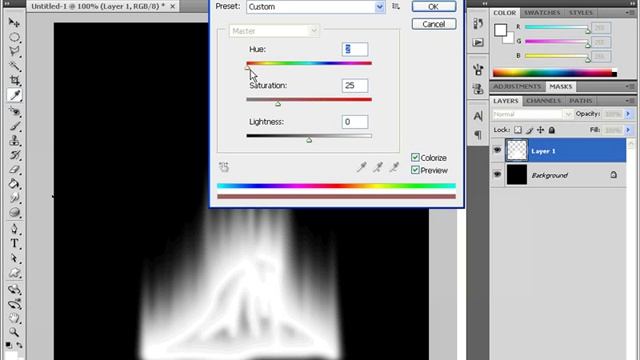The image size is (640, 360).
Task: Switch to the Paths tab
Action: 580,101
